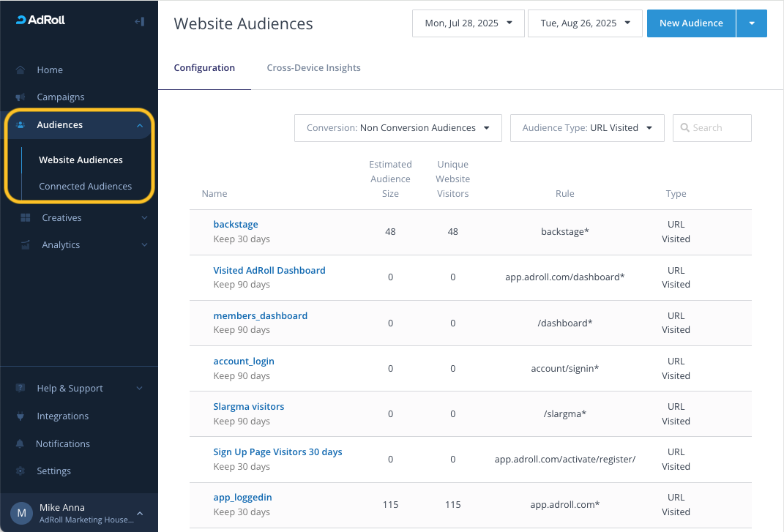Click the Creatives grid icon
The width and height of the screenshot is (784, 532).
point(25,218)
